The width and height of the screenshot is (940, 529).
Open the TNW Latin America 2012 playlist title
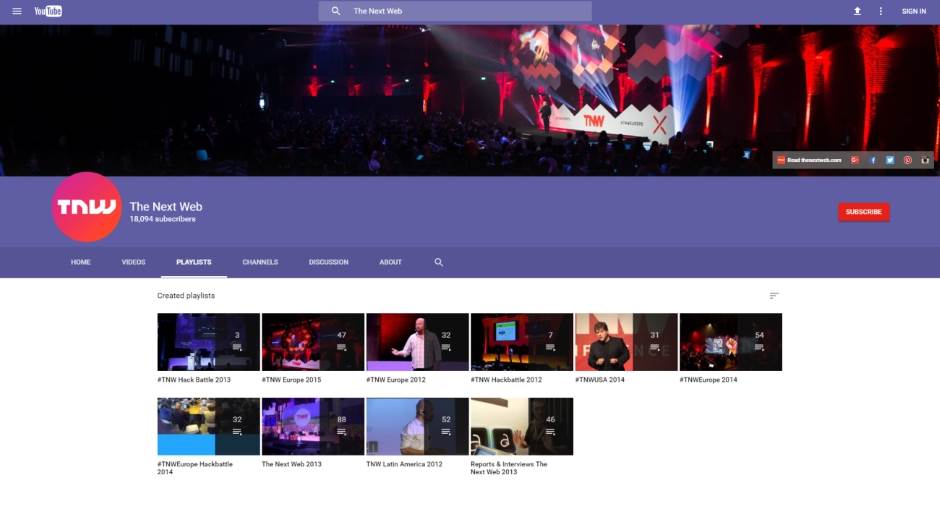tap(404, 464)
